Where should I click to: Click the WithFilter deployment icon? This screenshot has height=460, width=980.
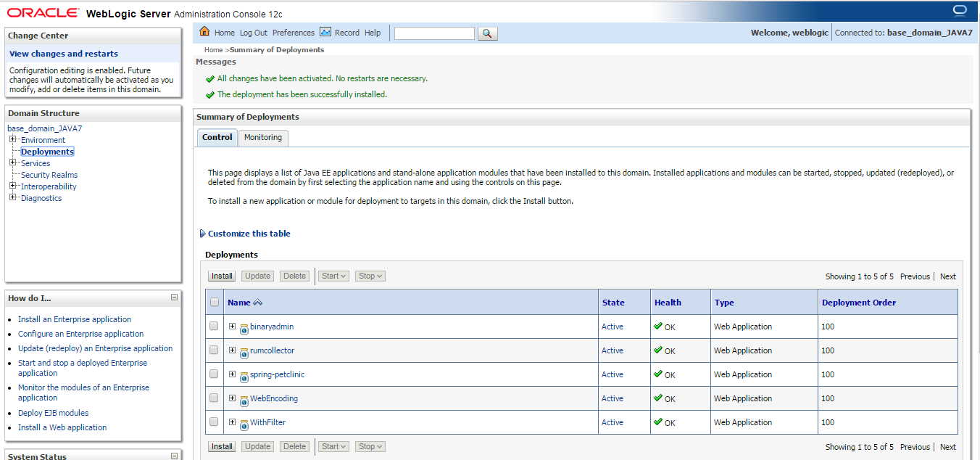[244, 424]
